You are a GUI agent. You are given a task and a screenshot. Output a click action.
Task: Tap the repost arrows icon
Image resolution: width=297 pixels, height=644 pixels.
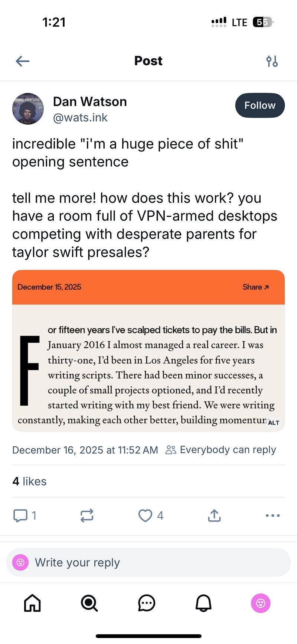click(87, 515)
